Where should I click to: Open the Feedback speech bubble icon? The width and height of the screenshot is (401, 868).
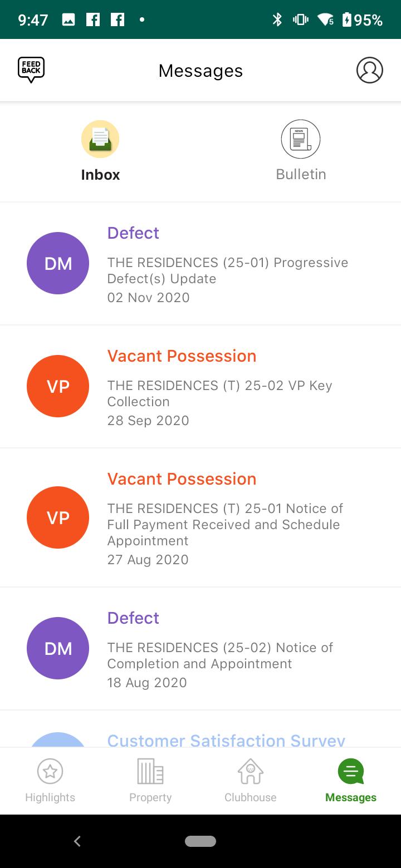point(31,71)
